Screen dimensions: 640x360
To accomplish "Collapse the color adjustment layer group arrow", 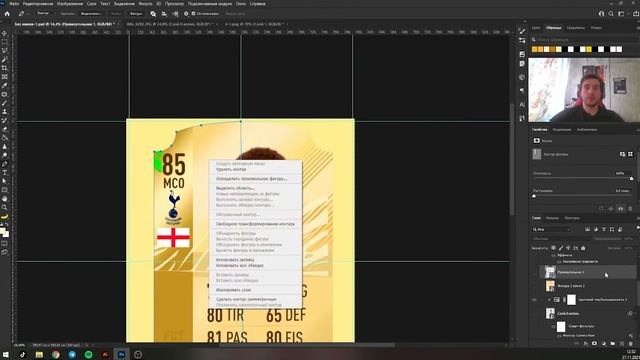I will [549, 300].
